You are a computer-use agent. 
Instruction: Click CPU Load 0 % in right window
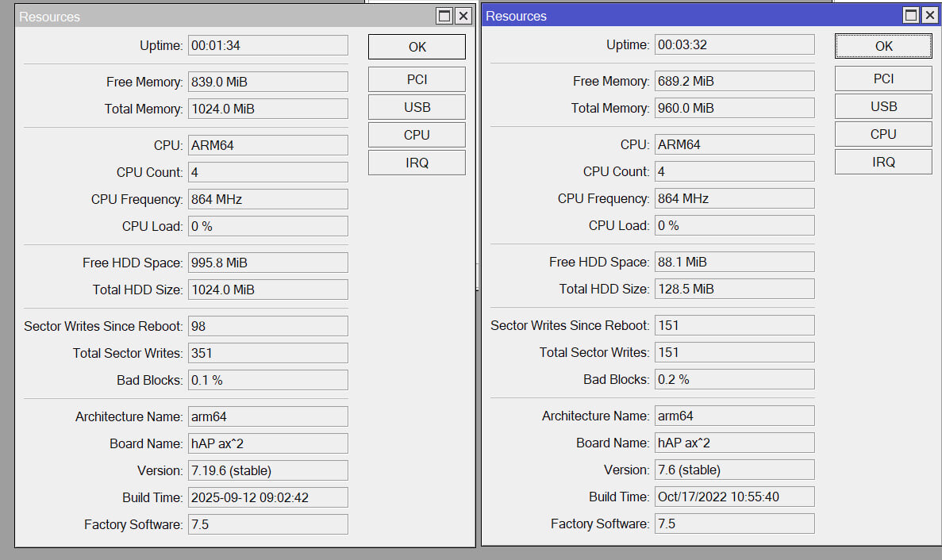point(735,226)
